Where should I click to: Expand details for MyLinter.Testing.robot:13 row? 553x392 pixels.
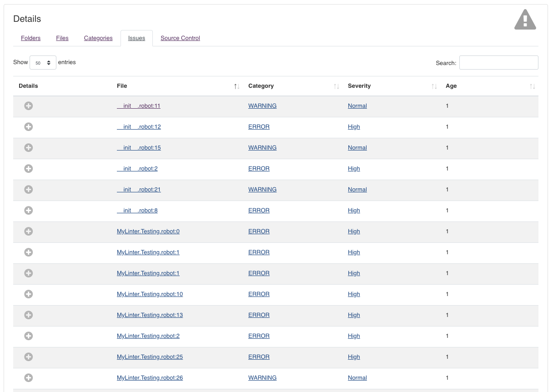[28, 315]
